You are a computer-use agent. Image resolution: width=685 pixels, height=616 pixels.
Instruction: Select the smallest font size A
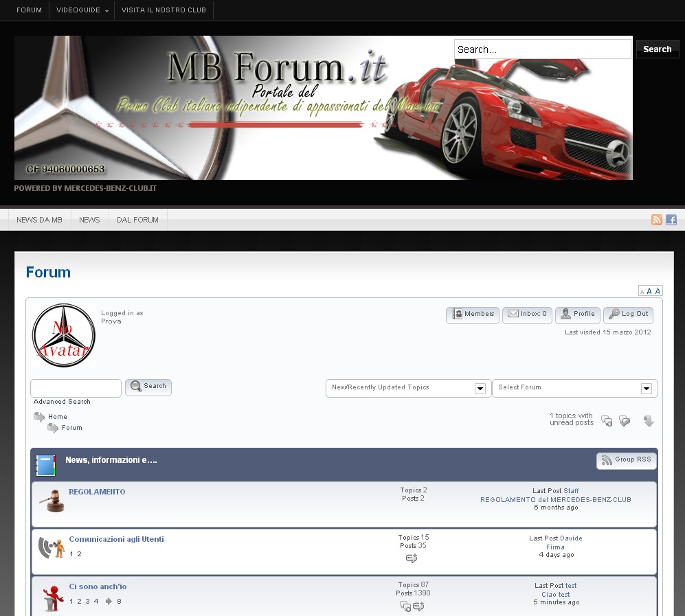pyautogui.click(x=642, y=292)
